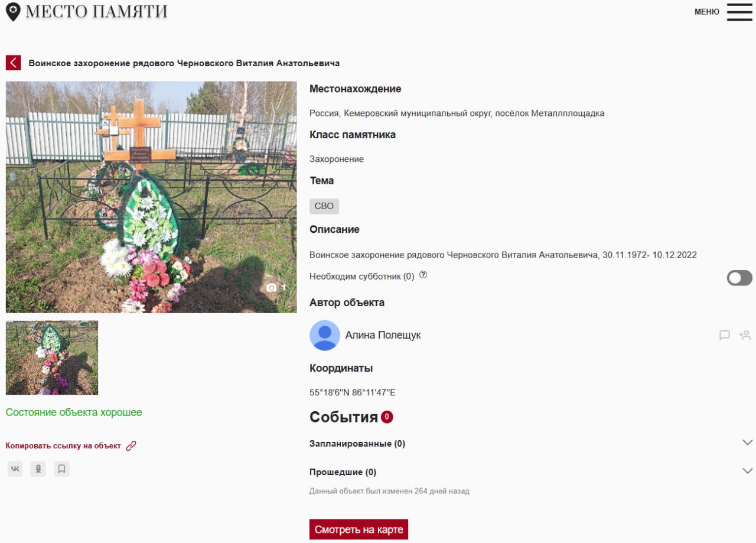Share the object via VK icon
The image size is (756, 543).
point(15,469)
